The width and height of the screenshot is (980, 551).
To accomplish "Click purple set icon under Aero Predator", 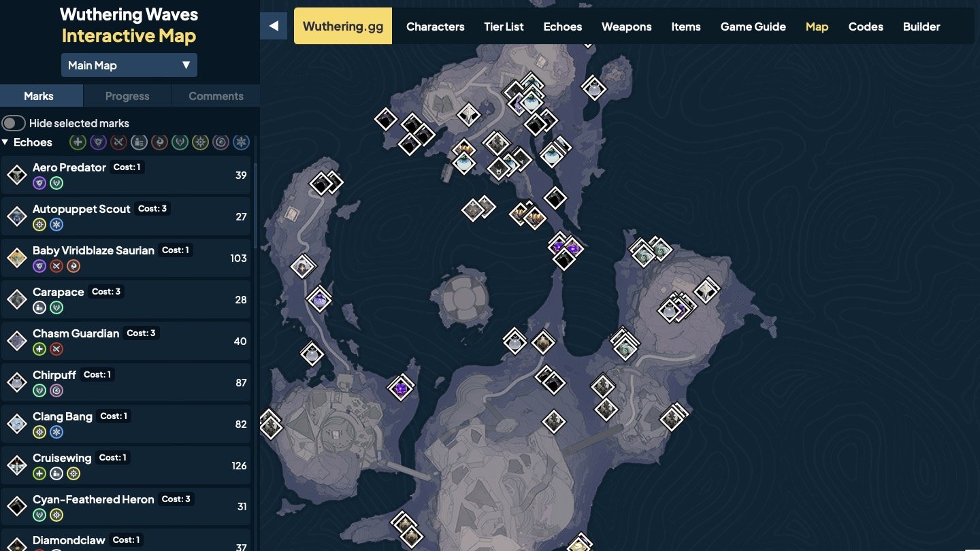I will (39, 183).
